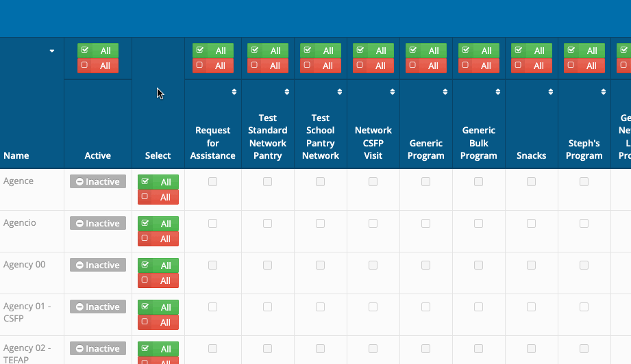Uncheck all for Generic Bulk Program column
The width and height of the screenshot is (631, 364).
coord(478,66)
